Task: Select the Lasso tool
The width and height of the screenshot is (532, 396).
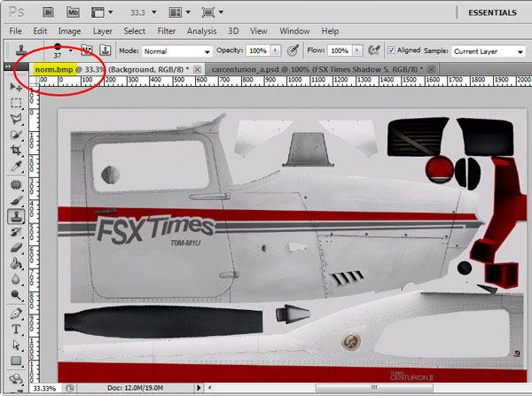Action: click(x=16, y=119)
